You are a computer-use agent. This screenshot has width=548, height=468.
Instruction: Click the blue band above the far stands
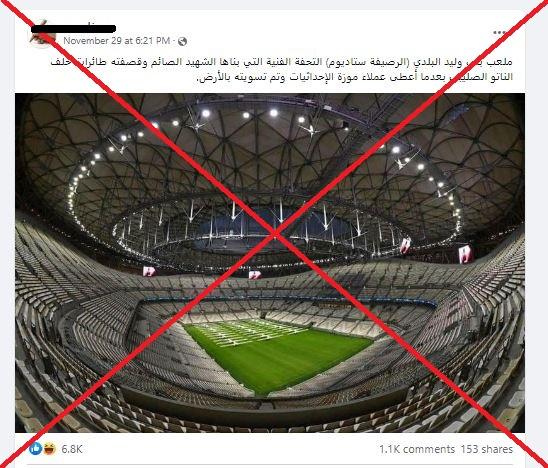(290, 300)
